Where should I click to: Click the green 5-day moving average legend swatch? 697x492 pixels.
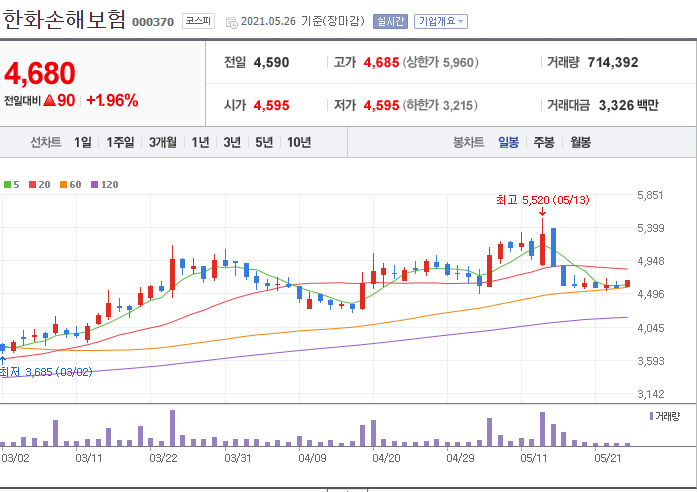pos(7,184)
